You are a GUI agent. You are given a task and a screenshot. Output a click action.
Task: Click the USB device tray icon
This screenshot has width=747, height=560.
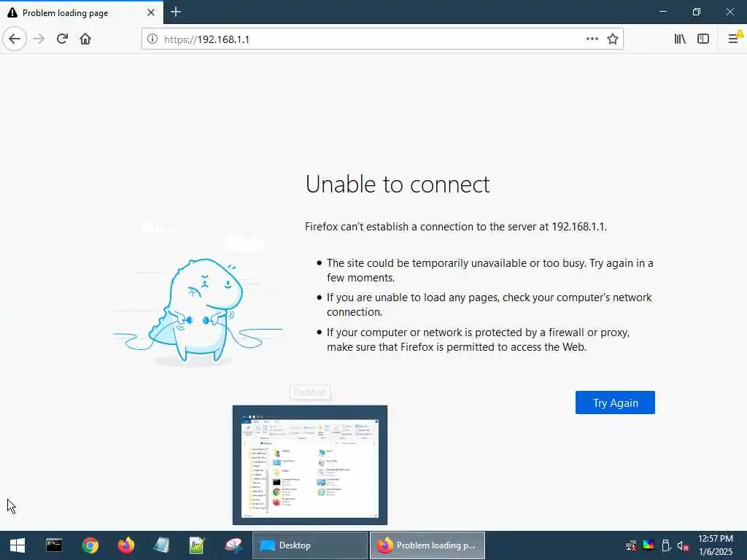point(666,545)
